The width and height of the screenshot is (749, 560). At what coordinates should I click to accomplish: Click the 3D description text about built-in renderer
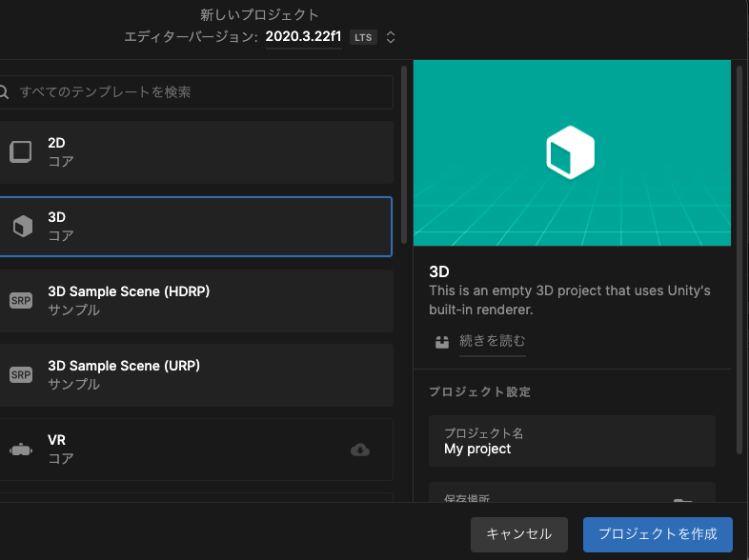click(570, 300)
